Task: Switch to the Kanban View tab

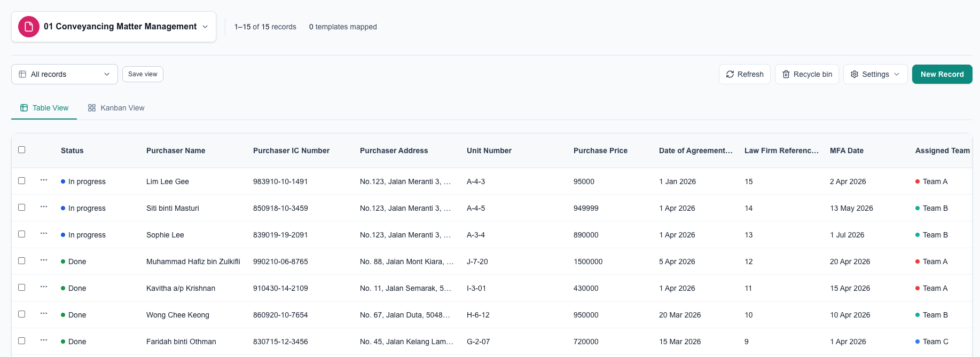Action: coord(116,108)
